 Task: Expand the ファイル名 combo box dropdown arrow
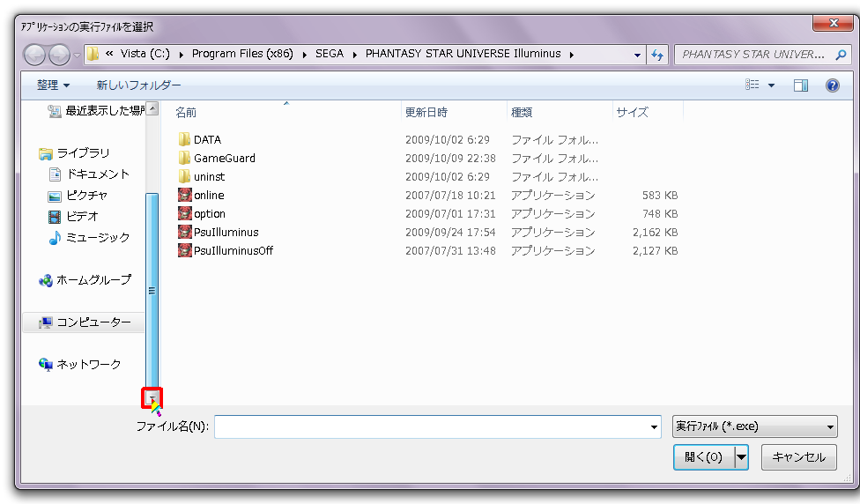click(654, 426)
